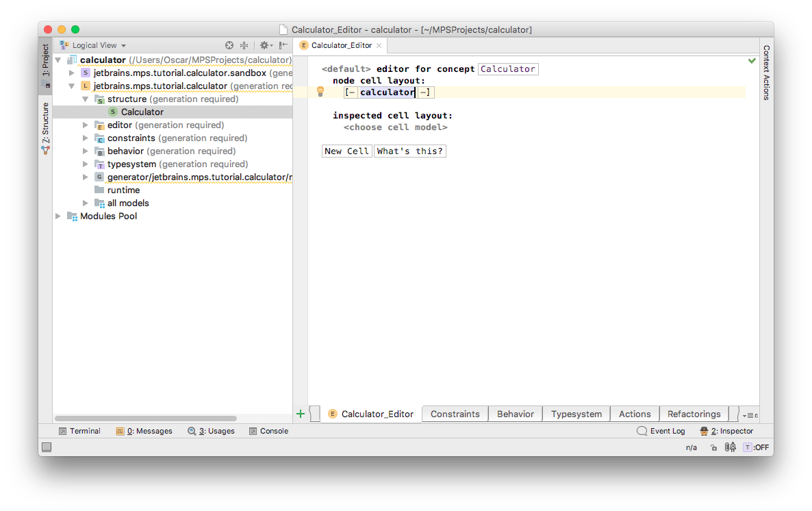Screen dimensions: 812x511
Task: Toggle the T:OFF type-checking indicator
Action: pyautogui.click(x=756, y=447)
